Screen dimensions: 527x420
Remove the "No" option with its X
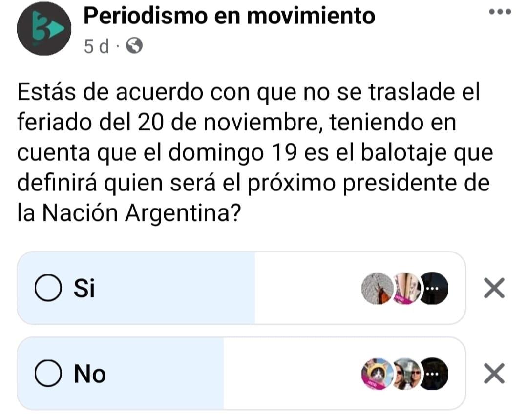pyautogui.click(x=493, y=374)
